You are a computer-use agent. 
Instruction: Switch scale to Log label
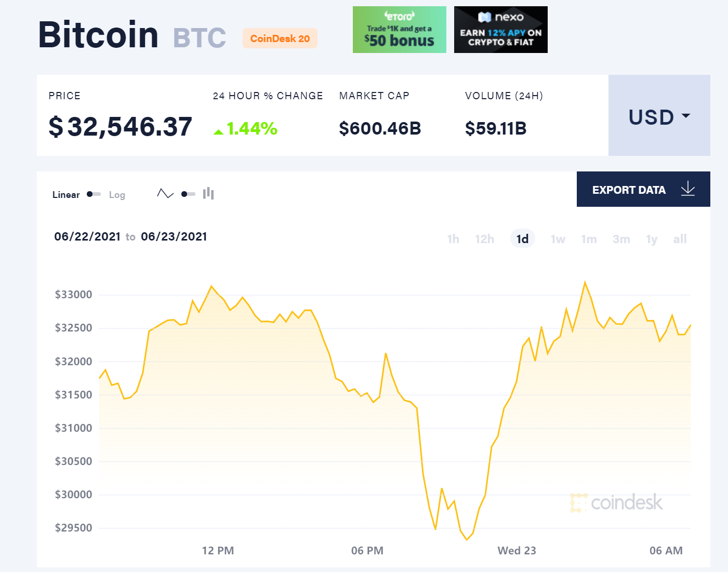click(117, 195)
